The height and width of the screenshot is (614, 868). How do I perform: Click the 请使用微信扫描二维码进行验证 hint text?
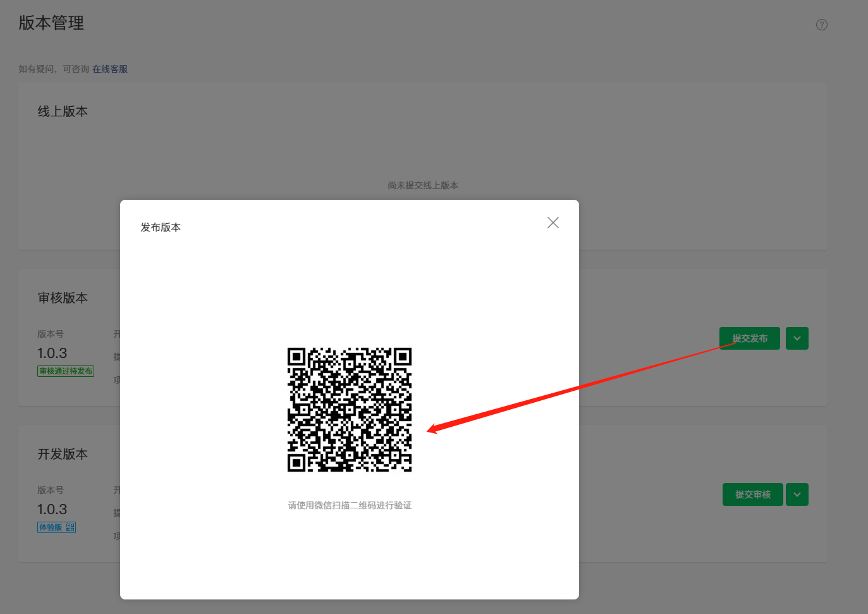(x=350, y=505)
